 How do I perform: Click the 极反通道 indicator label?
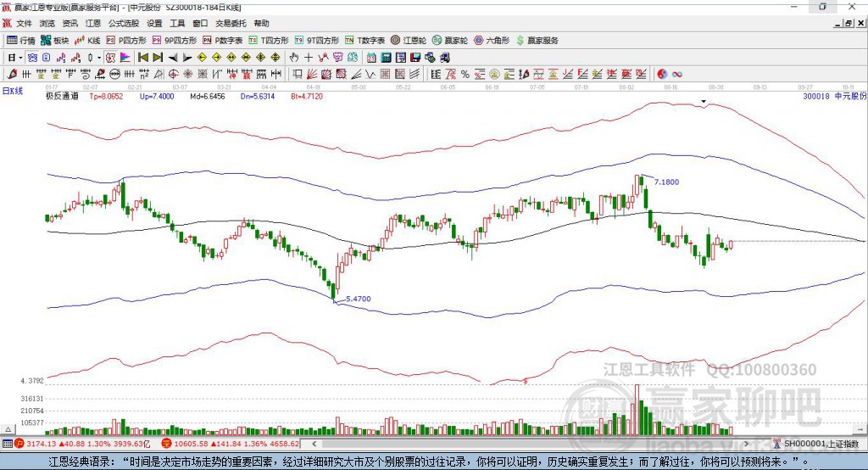click(x=62, y=97)
